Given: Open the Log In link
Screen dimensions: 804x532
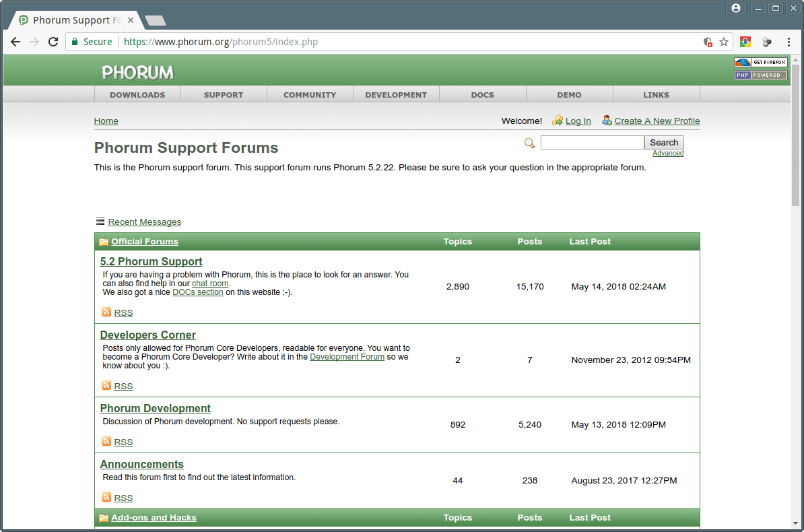Looking at the screenshot, I should tap(578, 121).
